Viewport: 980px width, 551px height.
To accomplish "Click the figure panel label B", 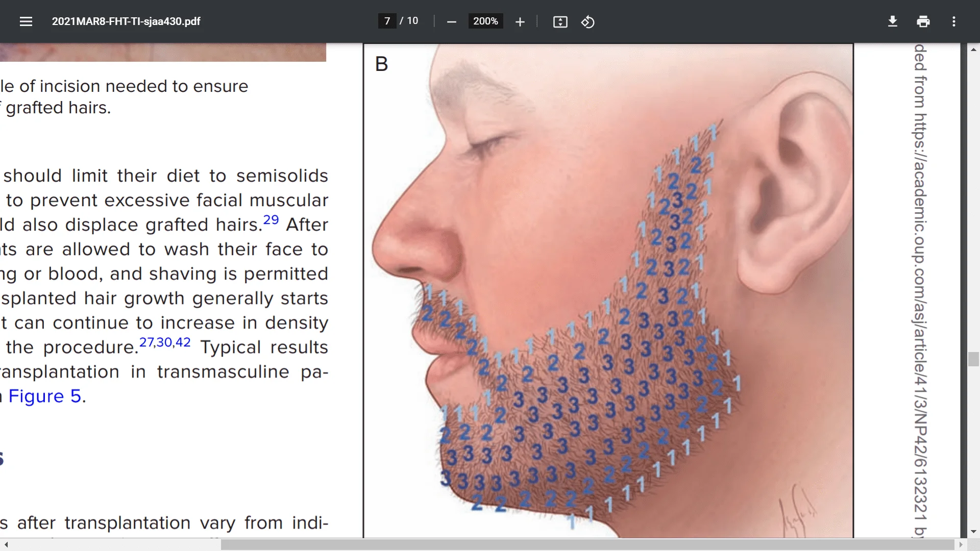I will pyautogui.click(x=381, y=64).
